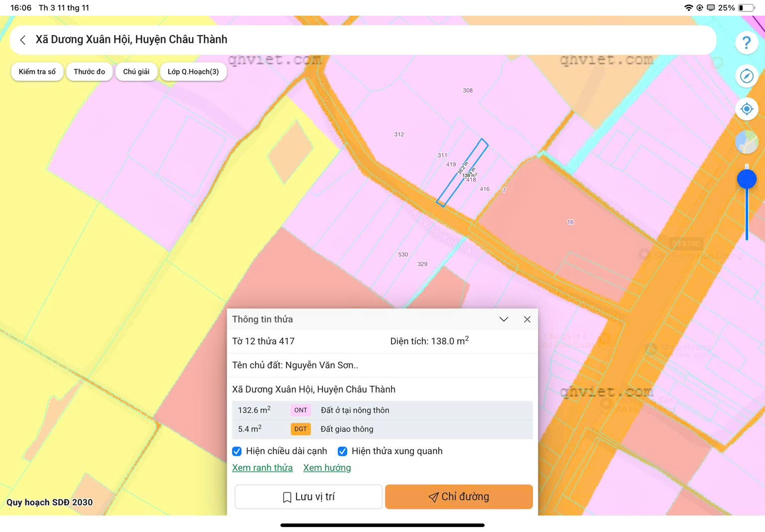Tap the search field showing Xã Dương Xuân Hội

point(349,40)
